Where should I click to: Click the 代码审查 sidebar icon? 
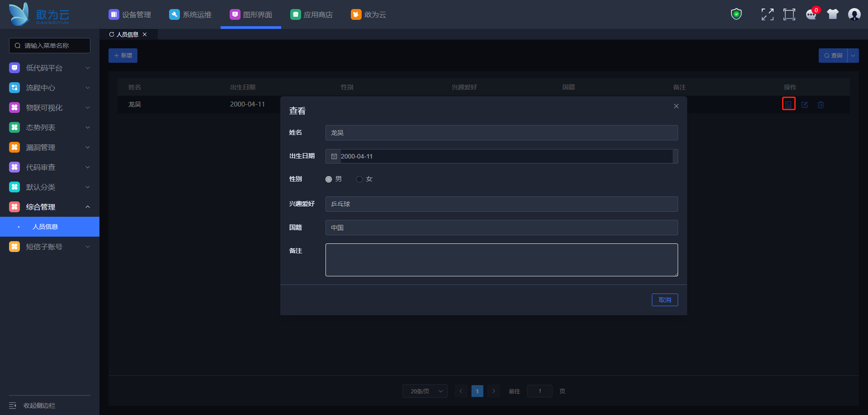coord(14,167)
